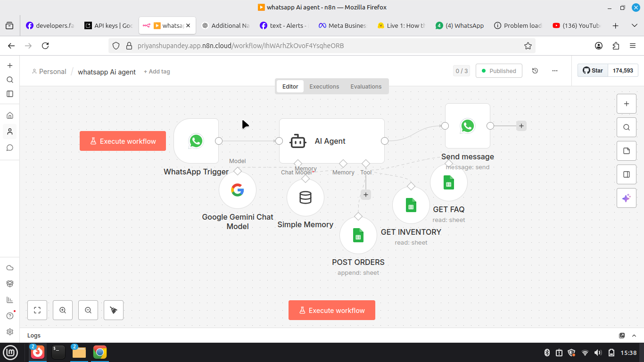Viewport: 644px width, 362px height.
Task: Open the WhatsApp Trigger node
Action: pos(196,141)
